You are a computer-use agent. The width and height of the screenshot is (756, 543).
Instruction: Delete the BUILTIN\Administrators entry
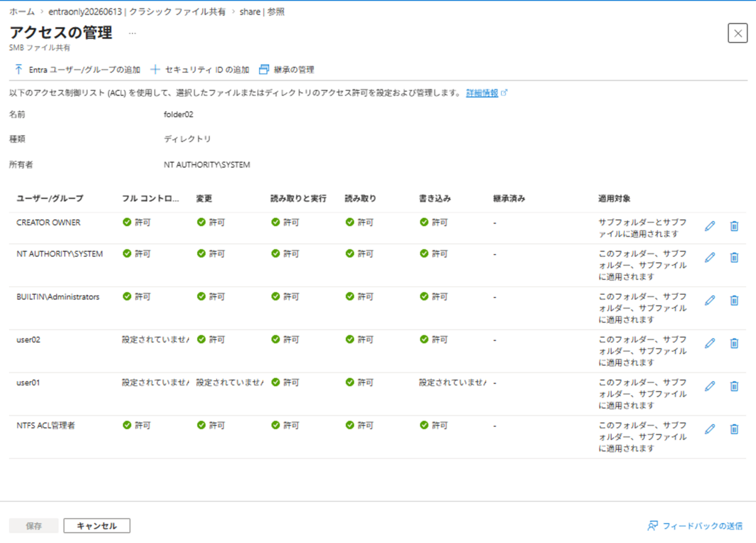(734, 300)
